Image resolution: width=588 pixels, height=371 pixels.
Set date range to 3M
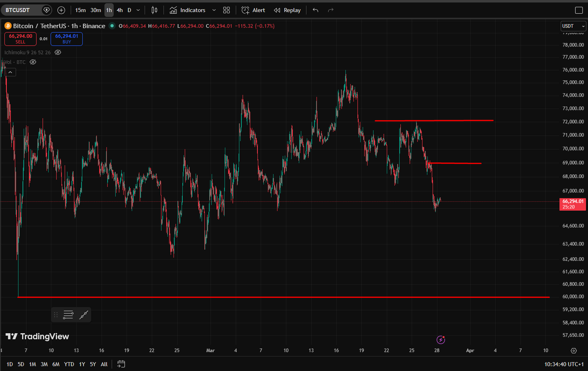click(x=44, y=364)
